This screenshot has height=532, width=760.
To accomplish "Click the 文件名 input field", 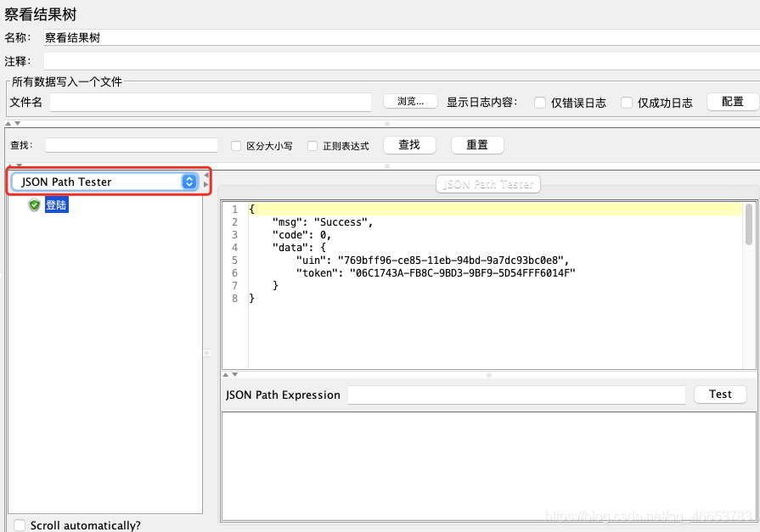I will click(x=211, y=102).
